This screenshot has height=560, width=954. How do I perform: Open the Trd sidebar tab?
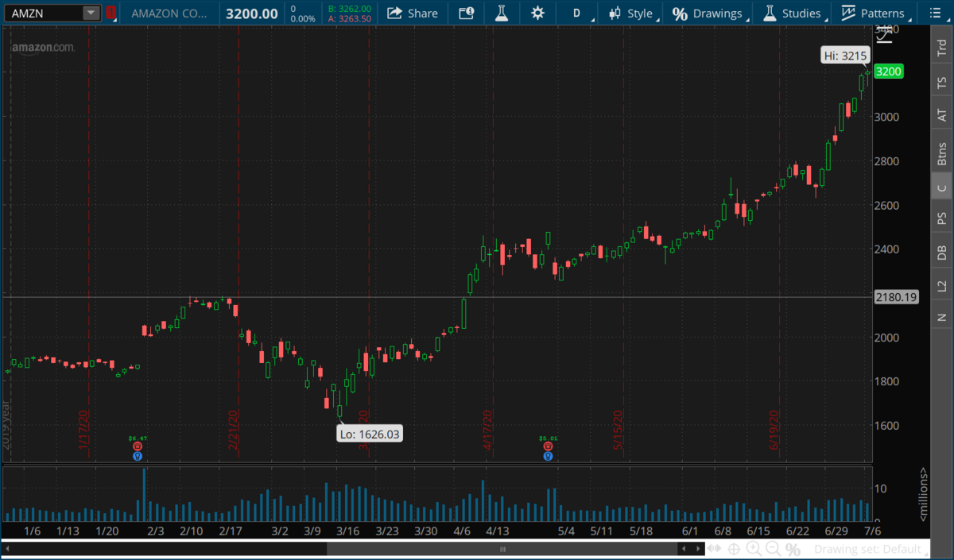(x=942, y=48)
